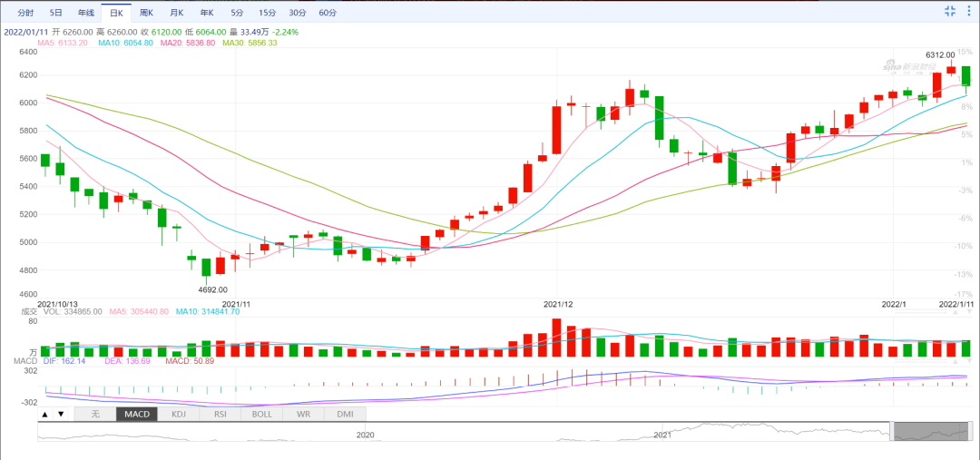Disable indicators with the 无 button
980x460 pixels.
click(x=94, y=414)
